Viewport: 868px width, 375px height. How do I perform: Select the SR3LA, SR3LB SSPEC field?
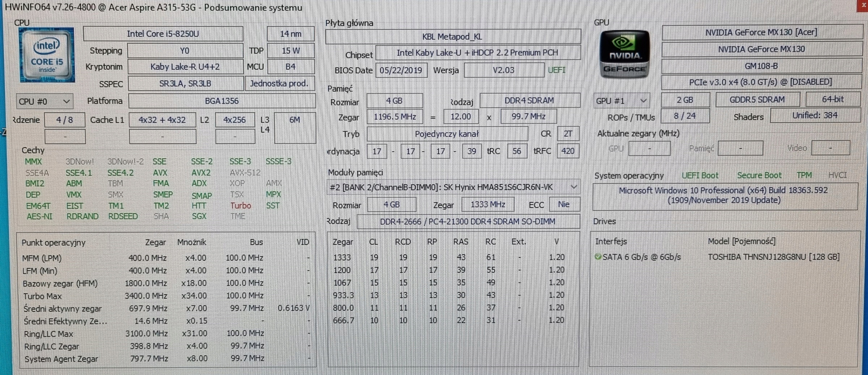[x=186, y=84]
